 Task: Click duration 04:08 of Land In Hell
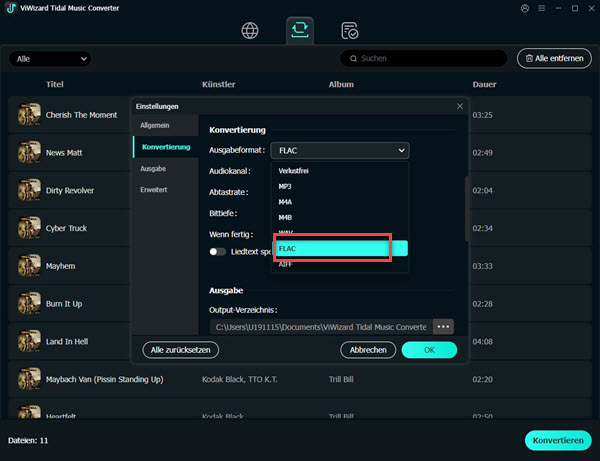pyautogui.click(x=482, y=342)
